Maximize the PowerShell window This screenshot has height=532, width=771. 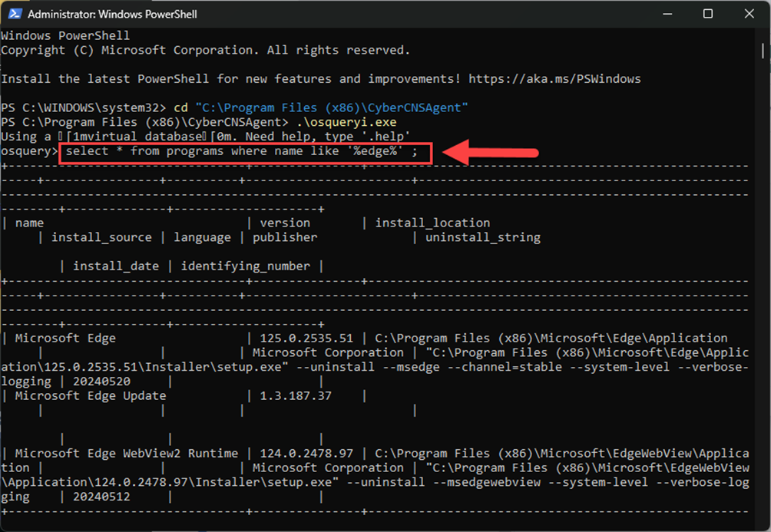[x=707, y=14]
